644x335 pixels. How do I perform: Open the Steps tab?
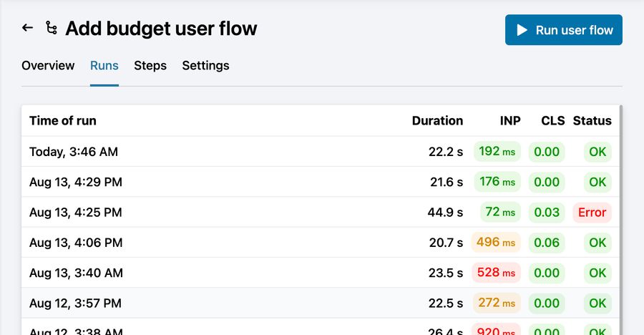click(x=150, y=66)
